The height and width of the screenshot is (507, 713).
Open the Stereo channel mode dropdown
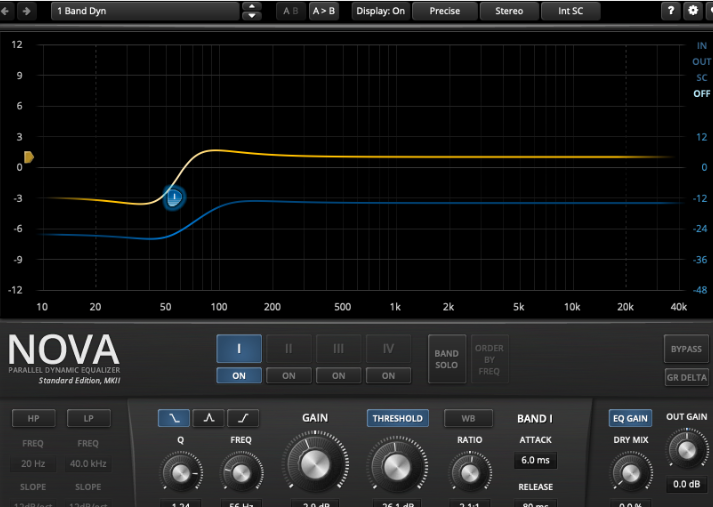[x=508, y=11]
